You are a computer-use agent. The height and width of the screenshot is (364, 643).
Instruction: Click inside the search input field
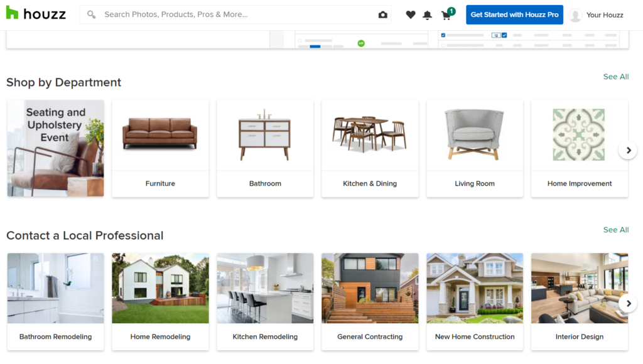(x=220, y=14)
